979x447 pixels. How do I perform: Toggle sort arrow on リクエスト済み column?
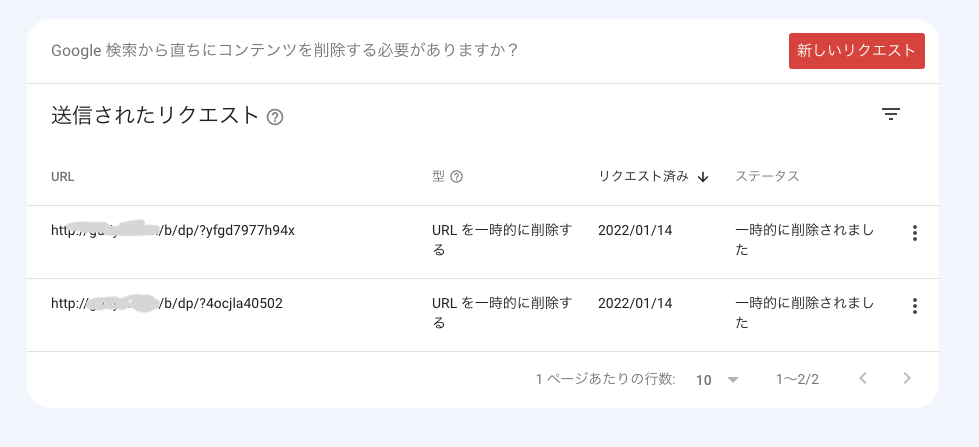[x=703, y=177]
